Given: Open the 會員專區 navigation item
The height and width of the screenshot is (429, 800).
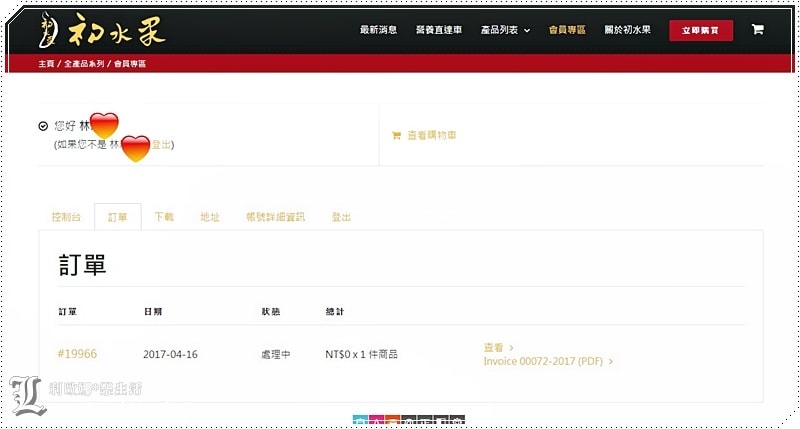Looking at the screenshot, I should (x=567, y=30).
